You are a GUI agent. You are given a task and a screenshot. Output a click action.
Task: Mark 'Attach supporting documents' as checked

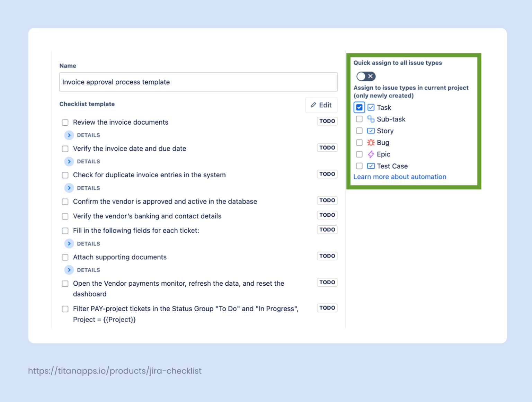click(65, 258)
